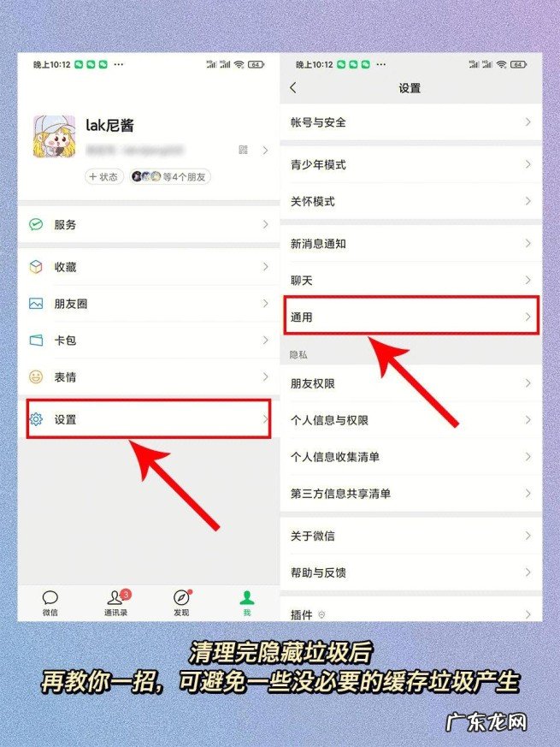This screenshot has width=560, height=747.
Task: Expand the 聊天 Chat settings chevron
Action: 528,280
